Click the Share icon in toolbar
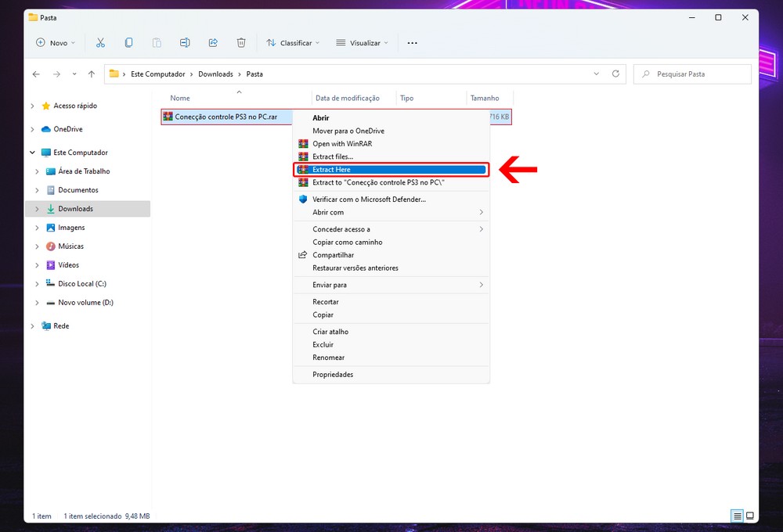 click(x=213, y=43)
